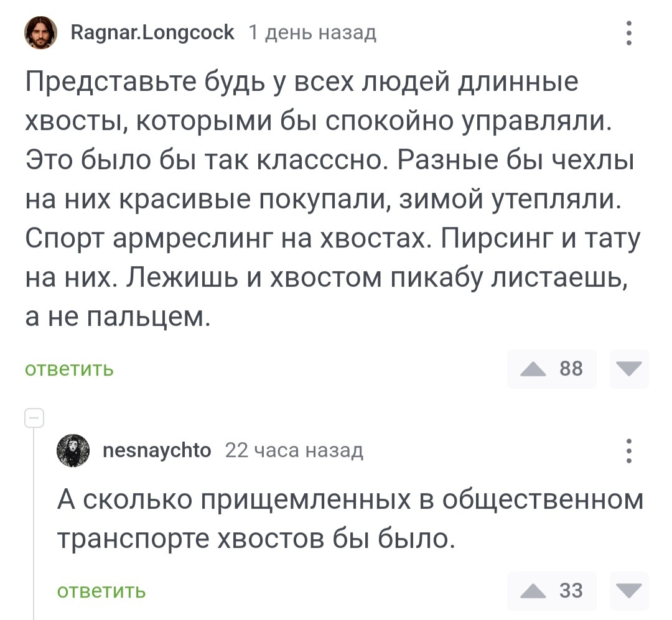672x620 pixels.
Task: Downvote the comment with 88 rating
Action: [x=630, y=369]
